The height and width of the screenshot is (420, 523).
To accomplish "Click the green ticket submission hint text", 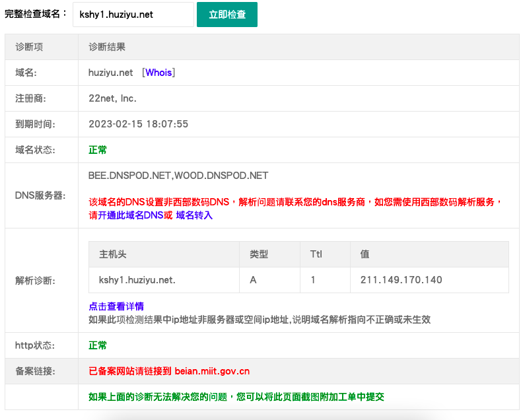I will pyautogui.click(x=236, y=397).
